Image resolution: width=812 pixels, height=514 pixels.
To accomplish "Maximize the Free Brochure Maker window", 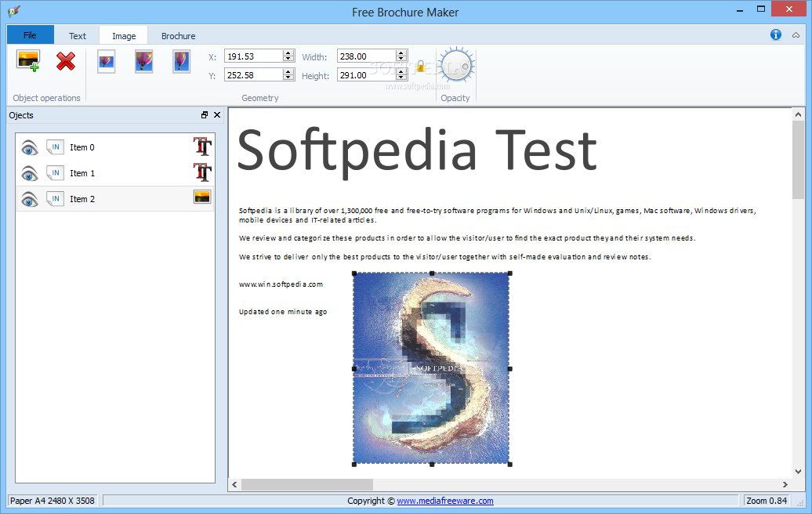I will point(761,9).
